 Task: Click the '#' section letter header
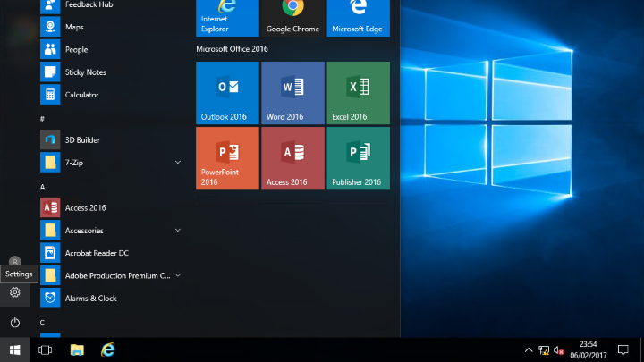point(42,119)
